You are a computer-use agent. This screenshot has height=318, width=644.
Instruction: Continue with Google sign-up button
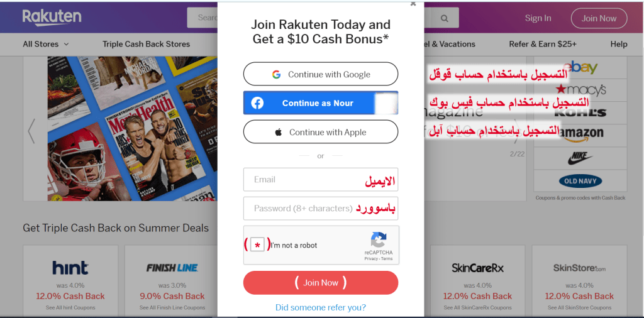(320, 74)
